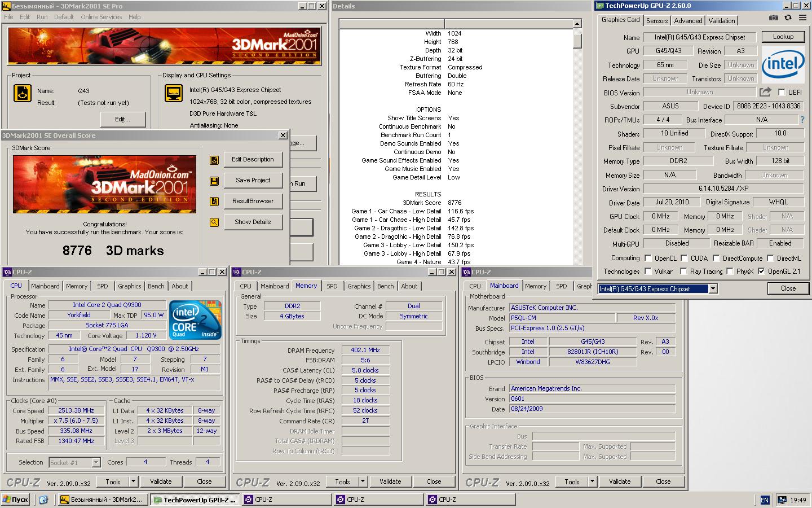812x508 pixels.
Task: Enable the UEFI checkbox
Action: [782, 92]
